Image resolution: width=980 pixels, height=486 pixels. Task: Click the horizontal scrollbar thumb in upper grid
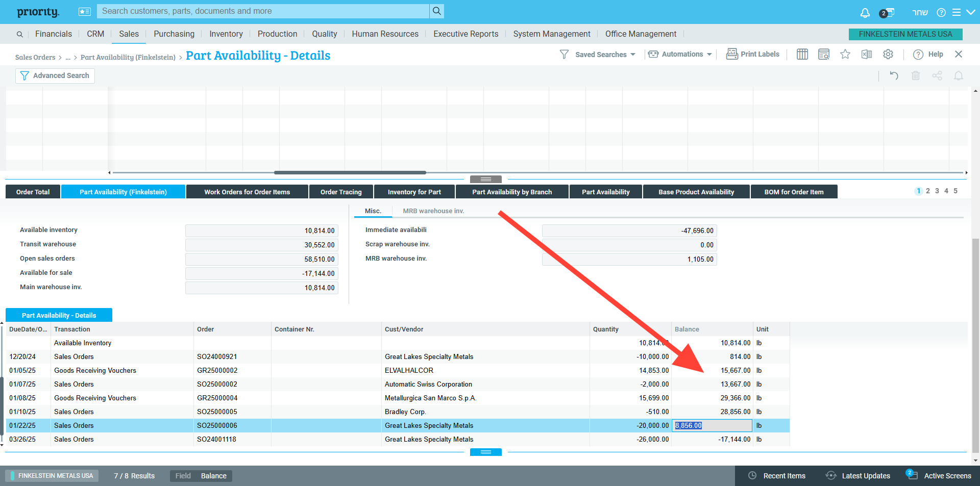(350, 172)
